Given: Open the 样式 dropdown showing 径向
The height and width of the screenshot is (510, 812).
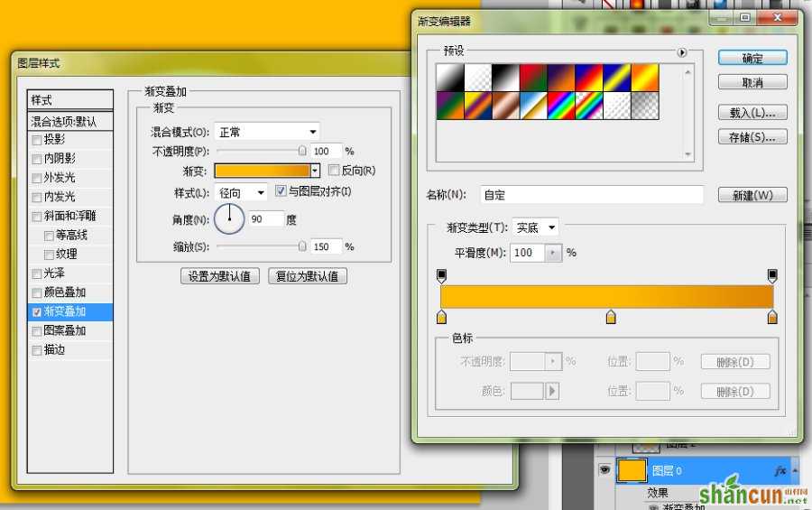Looking at the screenshot, I should (x=241, y=193).
